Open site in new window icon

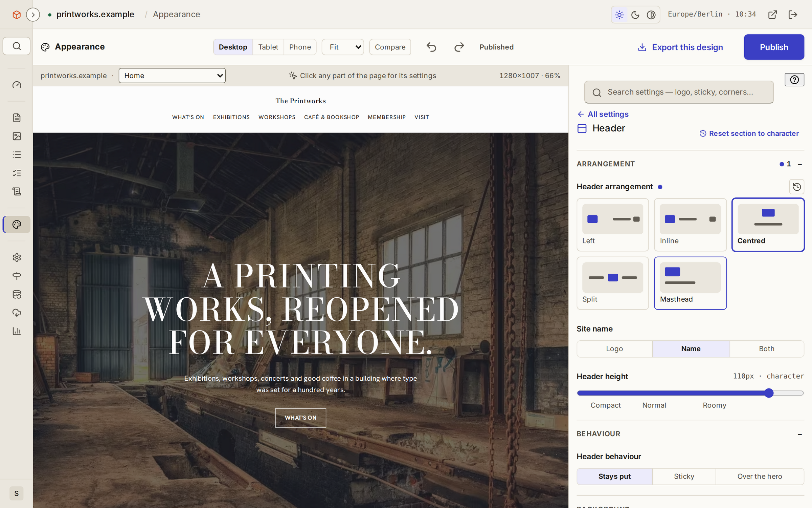(772, 15)
